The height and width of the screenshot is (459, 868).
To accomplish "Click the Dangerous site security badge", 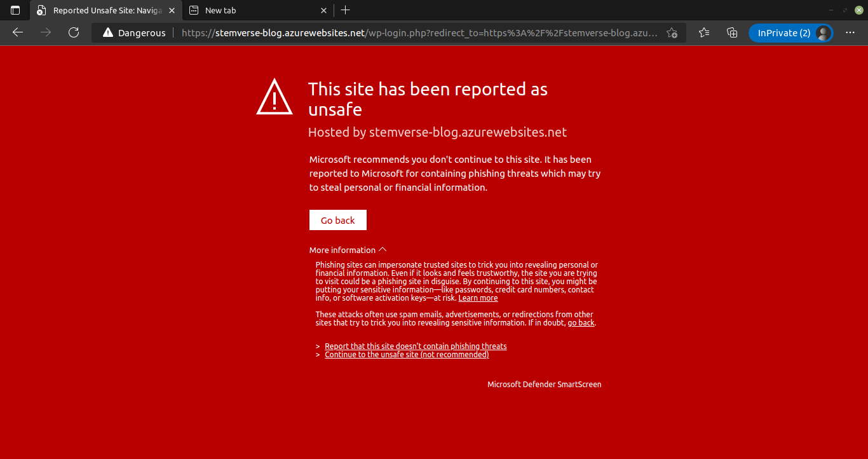I will tap(133, 32).
